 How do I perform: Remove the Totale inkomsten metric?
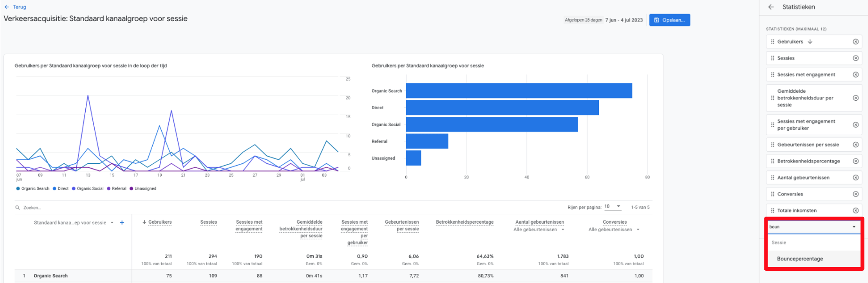click(x=856, y=210)
